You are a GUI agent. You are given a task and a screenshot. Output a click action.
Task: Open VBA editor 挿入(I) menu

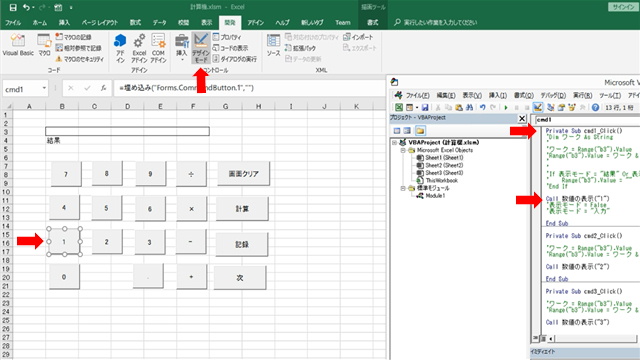[x=498, y=96]
